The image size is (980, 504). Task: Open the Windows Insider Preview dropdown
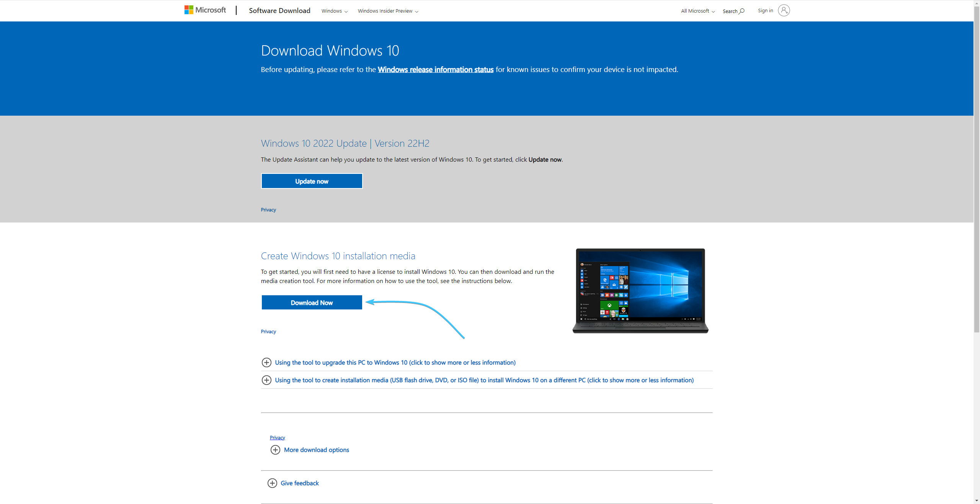point(387,11)
